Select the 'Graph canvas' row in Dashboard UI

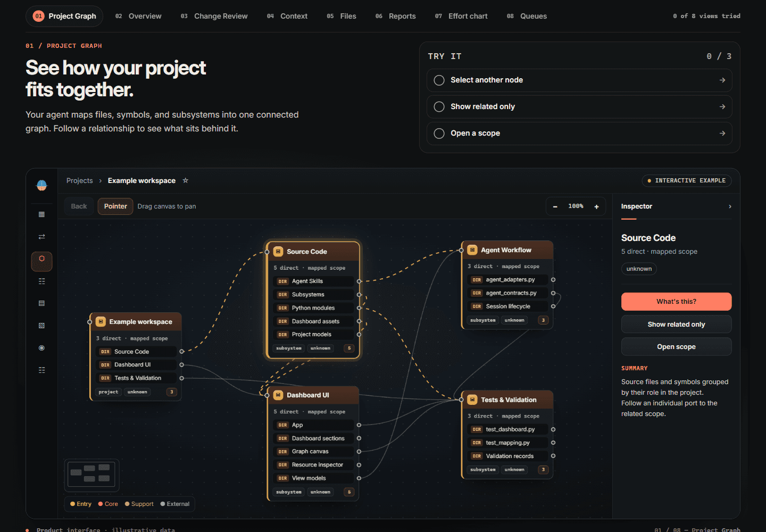[x=314, y=452]
